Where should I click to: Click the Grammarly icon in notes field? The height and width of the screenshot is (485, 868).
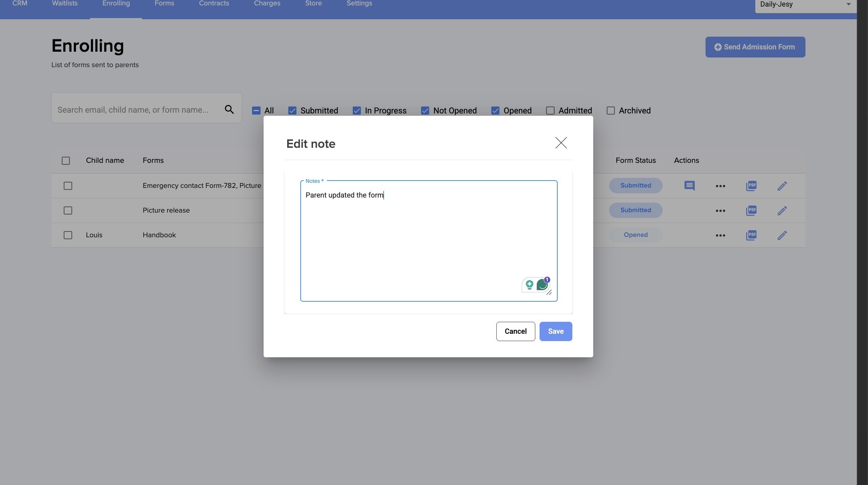tap(542, 285)
